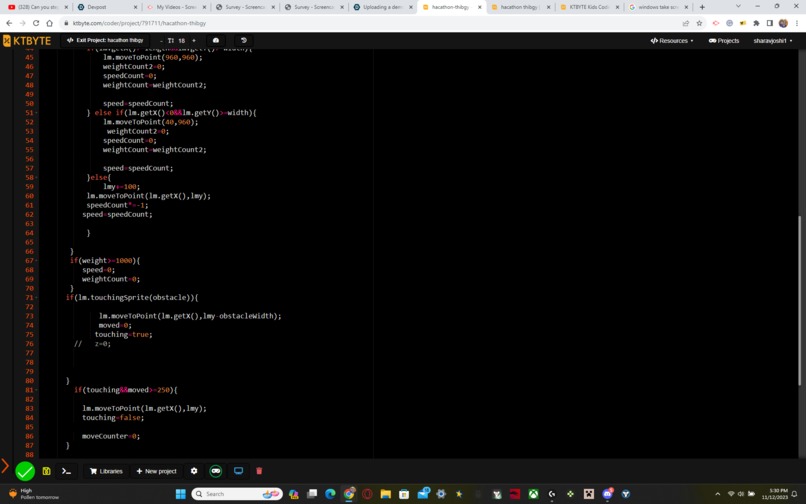Collapse code fold at line 71
The height and width of the screenshot is (504, 806).
coord(36,298)
